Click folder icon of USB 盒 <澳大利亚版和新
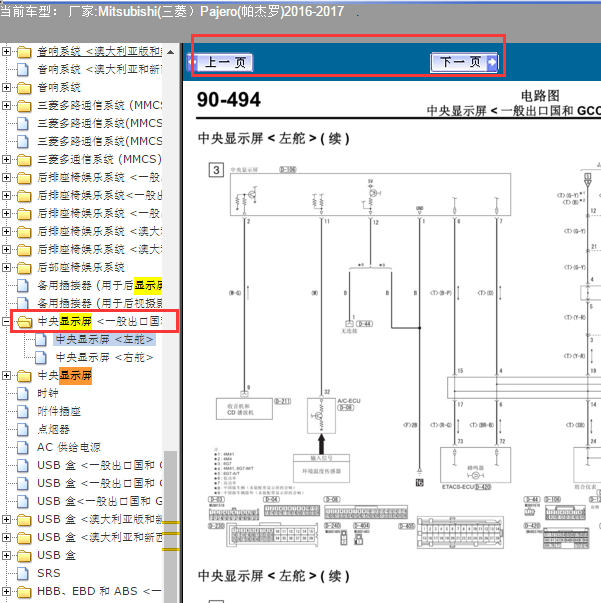 [24, 520]
